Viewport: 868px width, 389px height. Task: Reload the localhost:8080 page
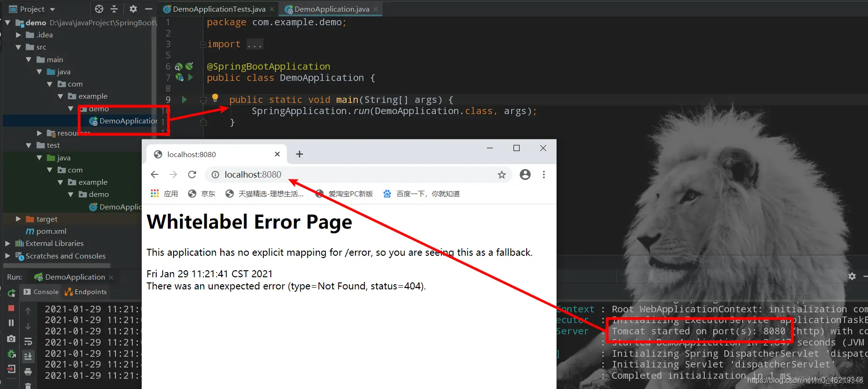coord(192,174)
